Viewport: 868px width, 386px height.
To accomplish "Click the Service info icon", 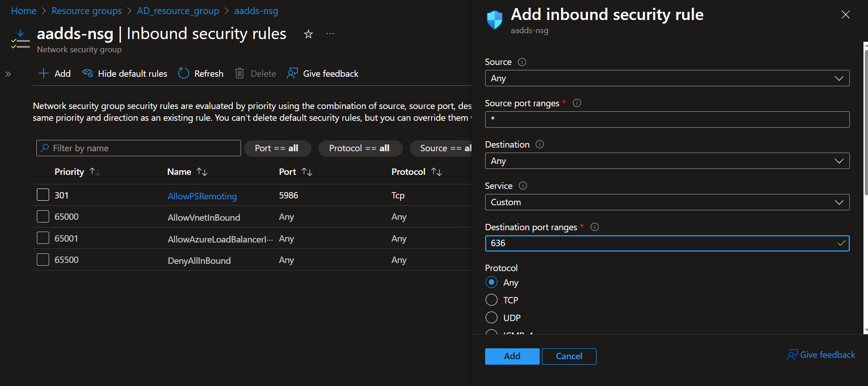I will pyautogui.click(x=523, y=186).
